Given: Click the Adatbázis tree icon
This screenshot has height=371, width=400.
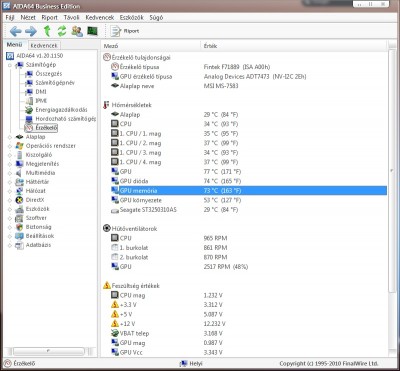Looking at the screenshot, I should click(20, 245).
